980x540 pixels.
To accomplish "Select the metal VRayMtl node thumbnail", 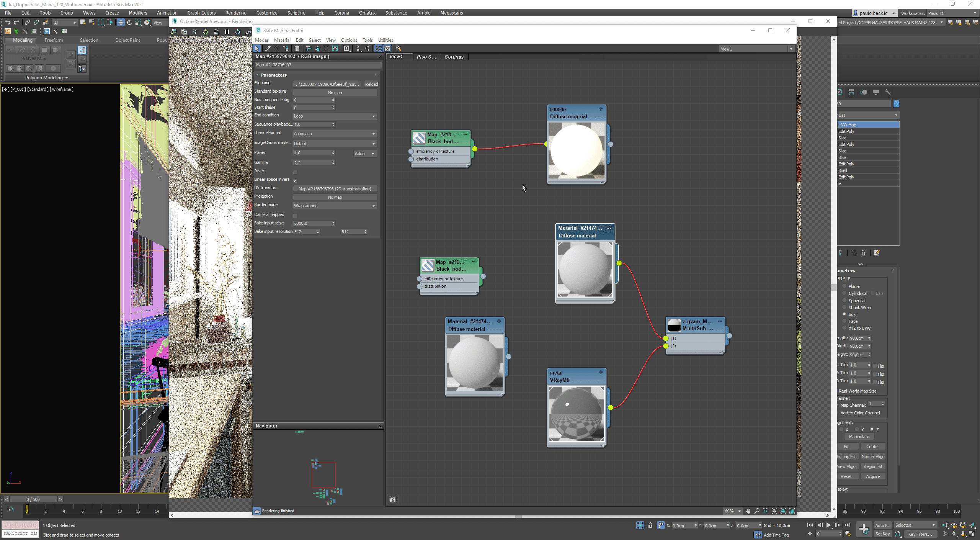I will tap(577, 414).
